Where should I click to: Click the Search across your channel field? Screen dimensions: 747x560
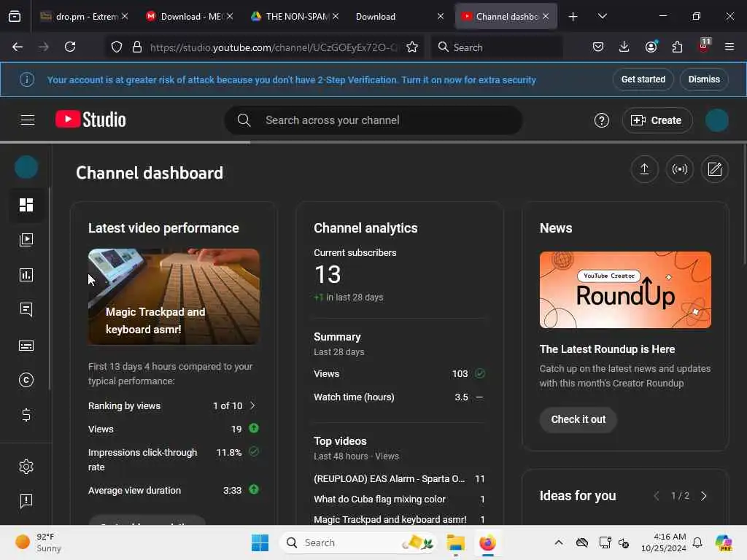click(x=373, y=120)
